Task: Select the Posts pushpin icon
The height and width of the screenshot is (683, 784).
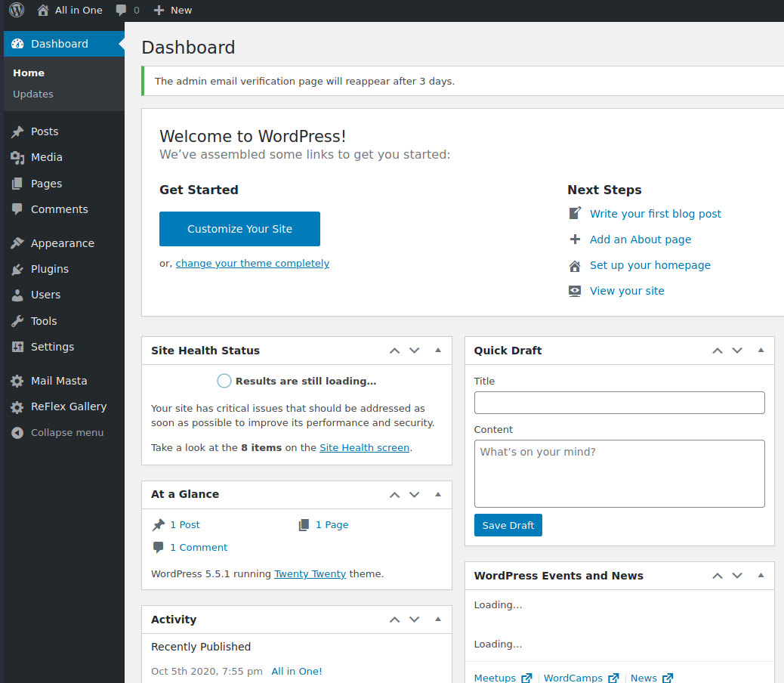Action: coord(17,131)
